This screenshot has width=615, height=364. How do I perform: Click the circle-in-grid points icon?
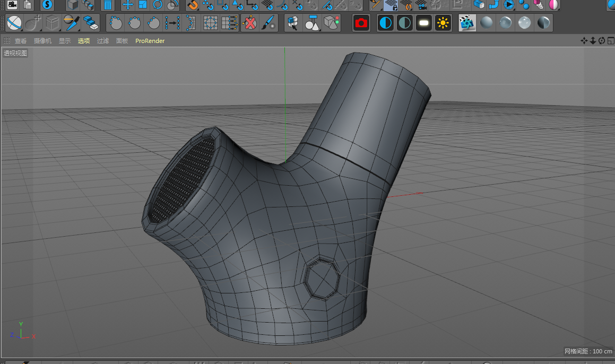pyautogui.click(x=210, y=23)
